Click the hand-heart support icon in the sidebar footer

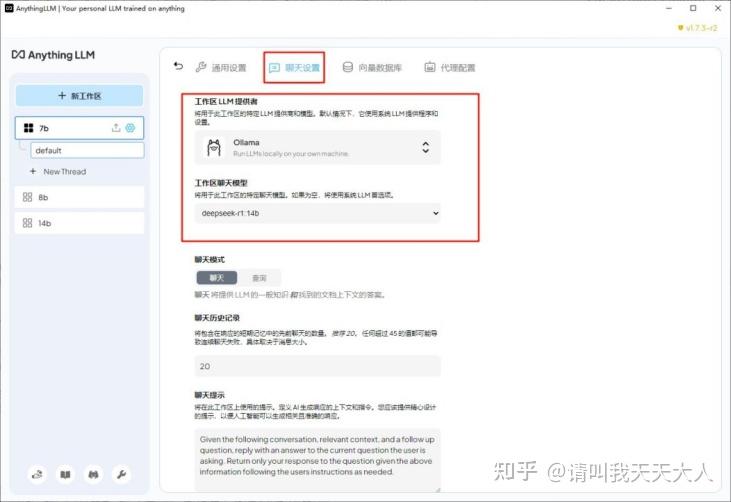pyautogui.click(x=37, y=474)
